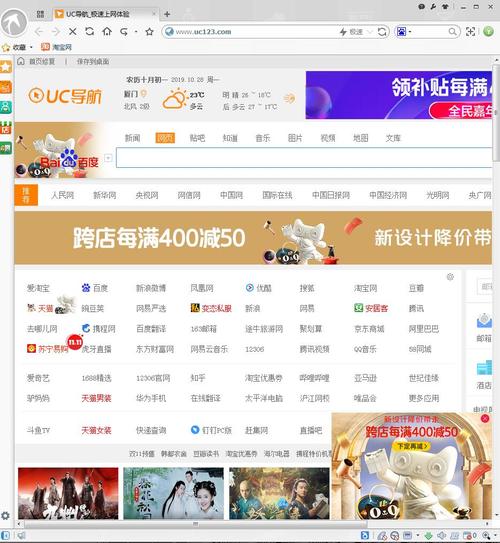Go back with the left arrow
500x543 pixels.
coord(39,32)
